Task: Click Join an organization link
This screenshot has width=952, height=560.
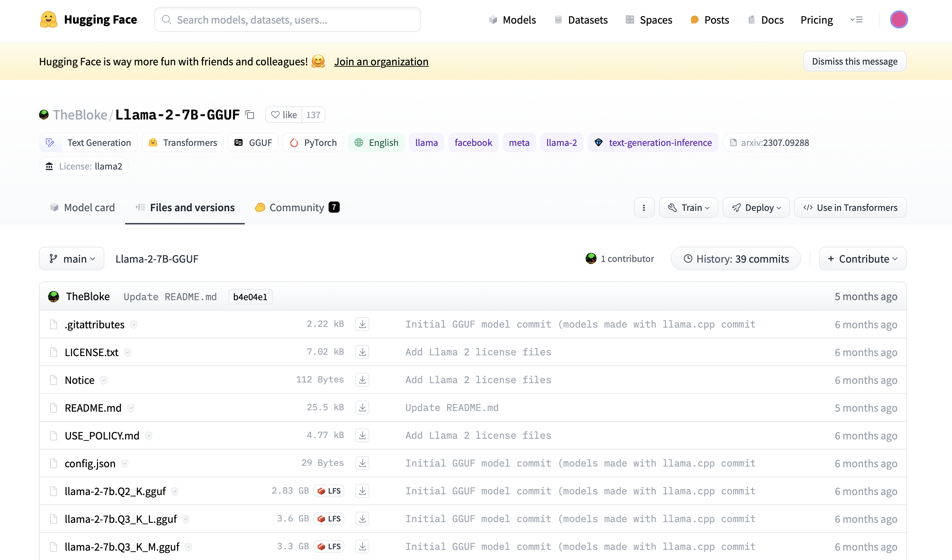Action: [381, 61]
